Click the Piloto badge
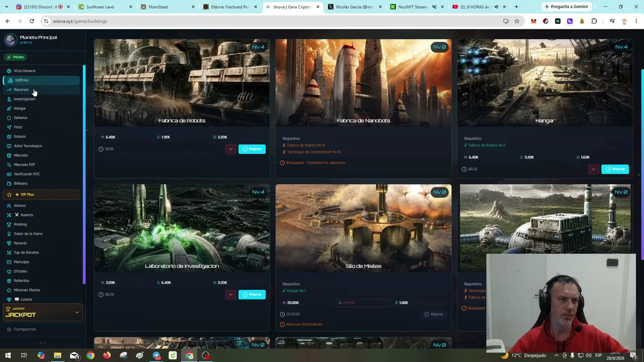The height and width of the screenshot is (362, 644). 16,57
